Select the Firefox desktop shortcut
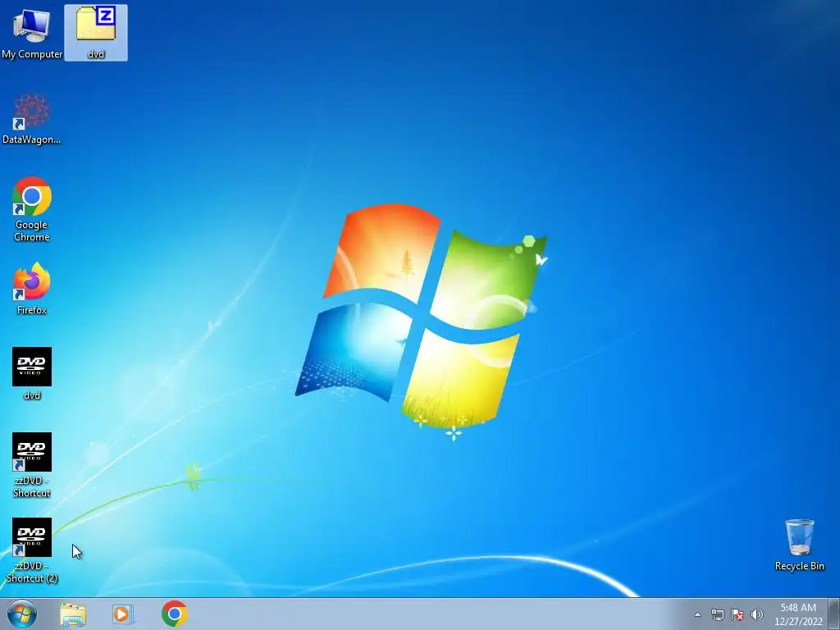Screen dimensions: 840x630 [32, 289]
